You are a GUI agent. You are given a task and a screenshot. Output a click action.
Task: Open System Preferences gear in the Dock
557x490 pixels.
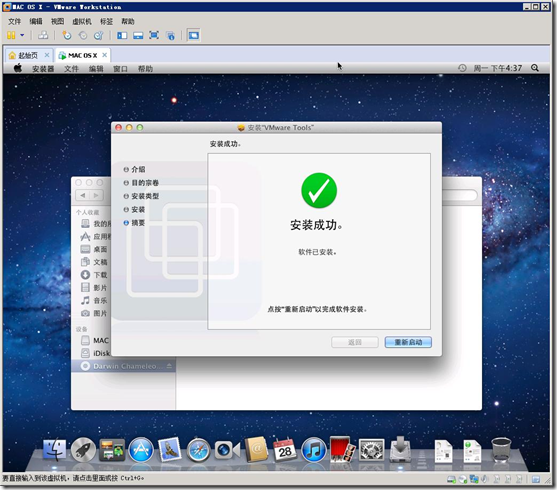point(371,450)
